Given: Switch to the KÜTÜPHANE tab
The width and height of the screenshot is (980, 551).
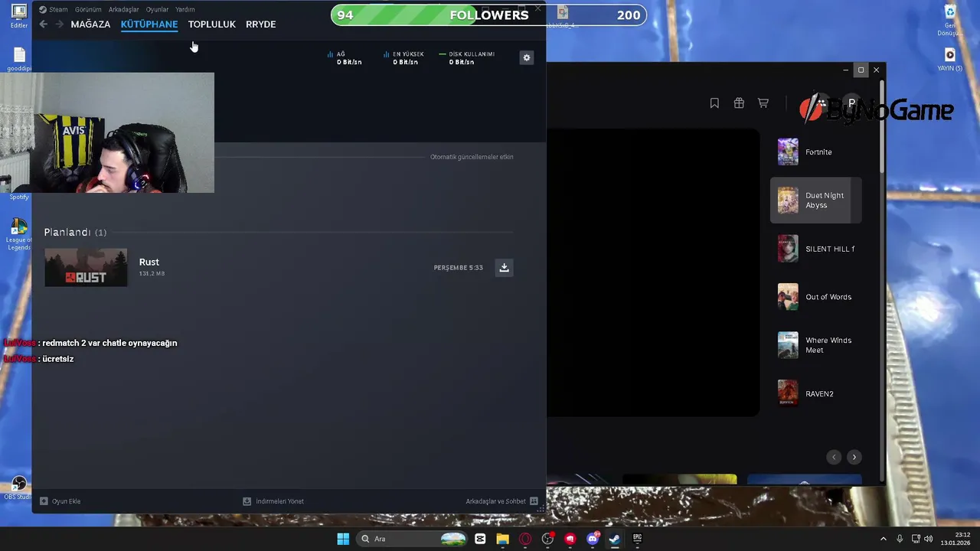Looking at the screenshot, I should [x=149, y=24].
